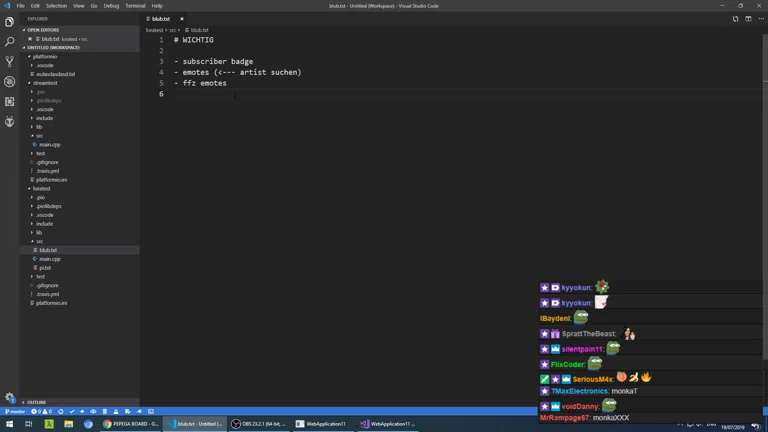The width and height of the screenshot is (768, 432).
Task: Click the '# WICHTIG' heading on line 1
Action: click(x=193, y=40)
